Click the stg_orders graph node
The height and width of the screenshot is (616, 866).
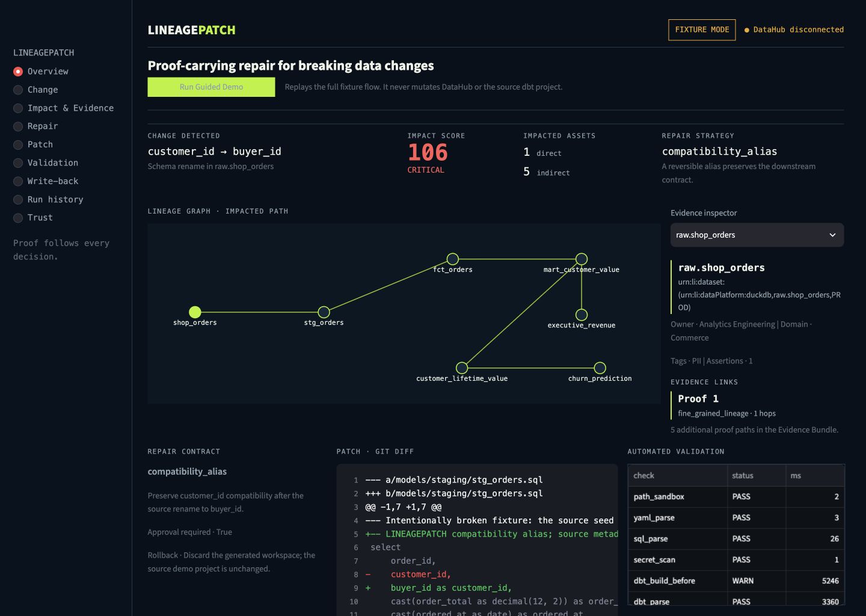[x=324, y=312]
